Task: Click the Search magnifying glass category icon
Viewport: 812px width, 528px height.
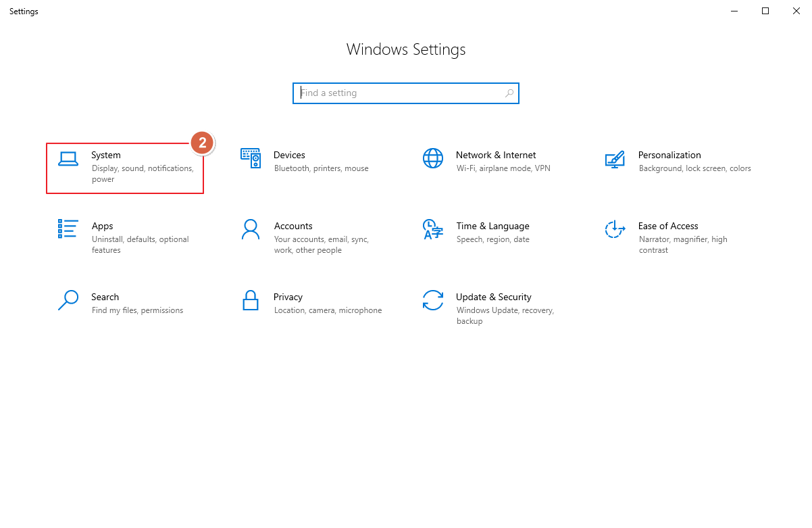Action: pos(68,300)
